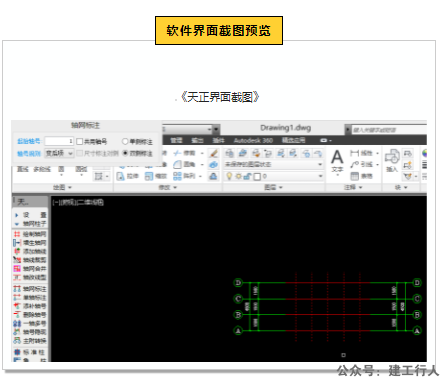The image size is (440, 377).
Task: Click the 插入 block insert icon
Action: pos(392,160)
